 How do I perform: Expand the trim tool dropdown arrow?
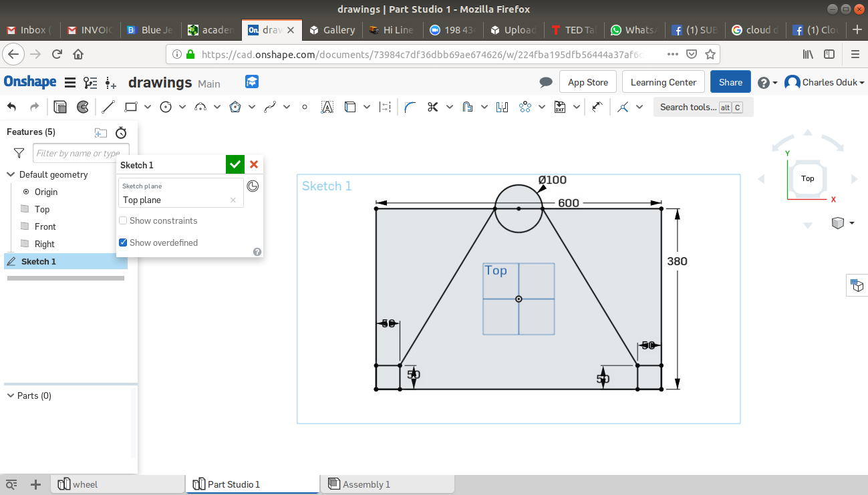(450, 107)
